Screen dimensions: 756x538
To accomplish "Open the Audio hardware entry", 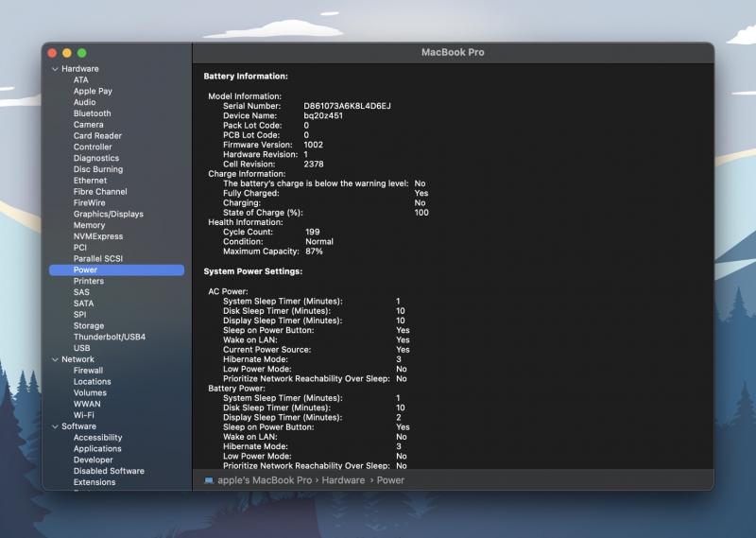I will 84,102.
